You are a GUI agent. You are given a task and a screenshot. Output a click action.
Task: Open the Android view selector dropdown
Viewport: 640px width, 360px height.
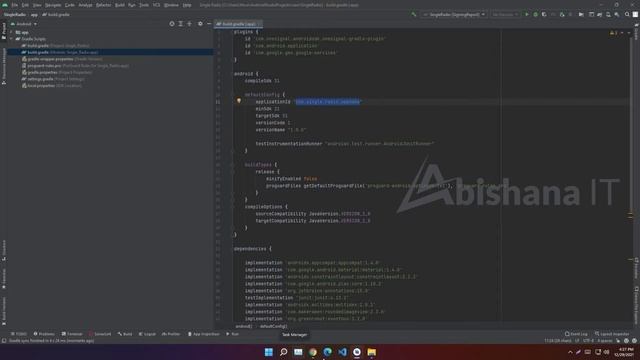tap(24, 24)
